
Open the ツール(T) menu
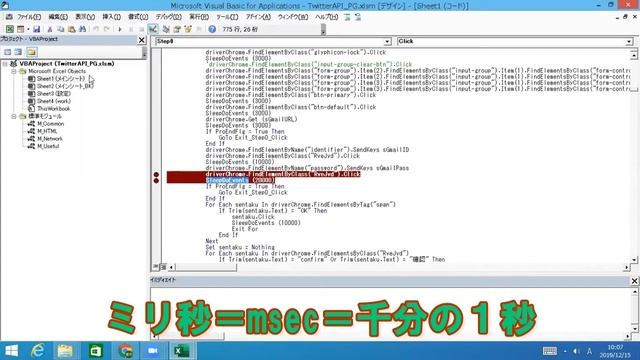tap(227, 17)
